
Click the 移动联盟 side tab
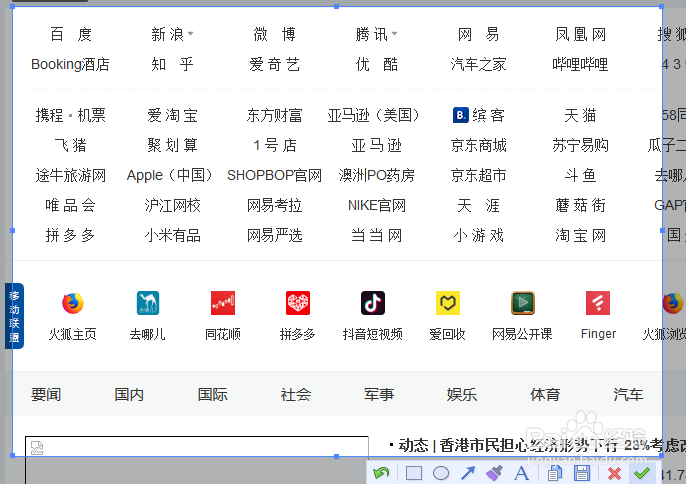14,316
